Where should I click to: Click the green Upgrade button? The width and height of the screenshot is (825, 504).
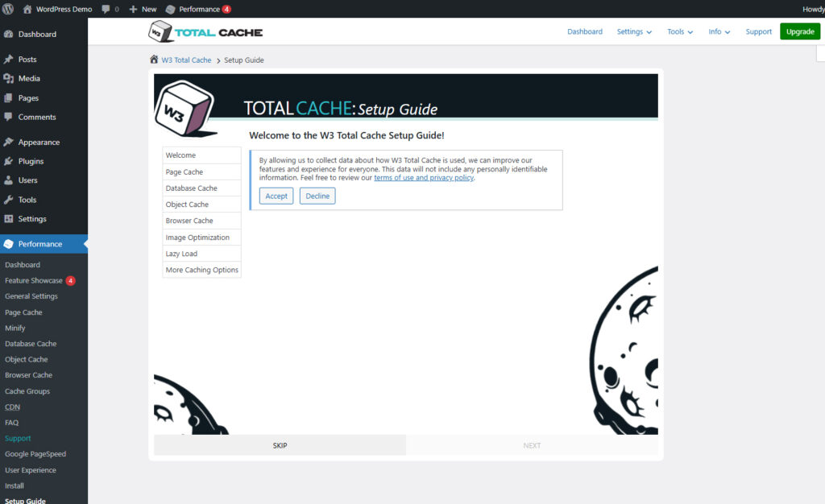tap(800, 31)
